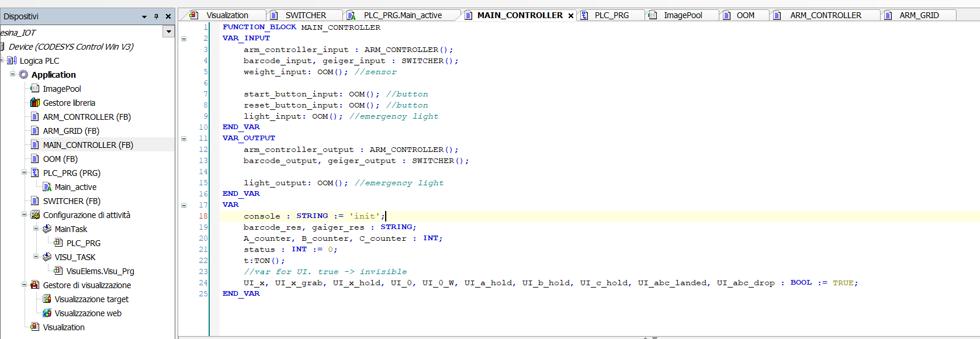980x339 pixels.
Task: Select the ImagePool tree item
Action: (62, 88)
